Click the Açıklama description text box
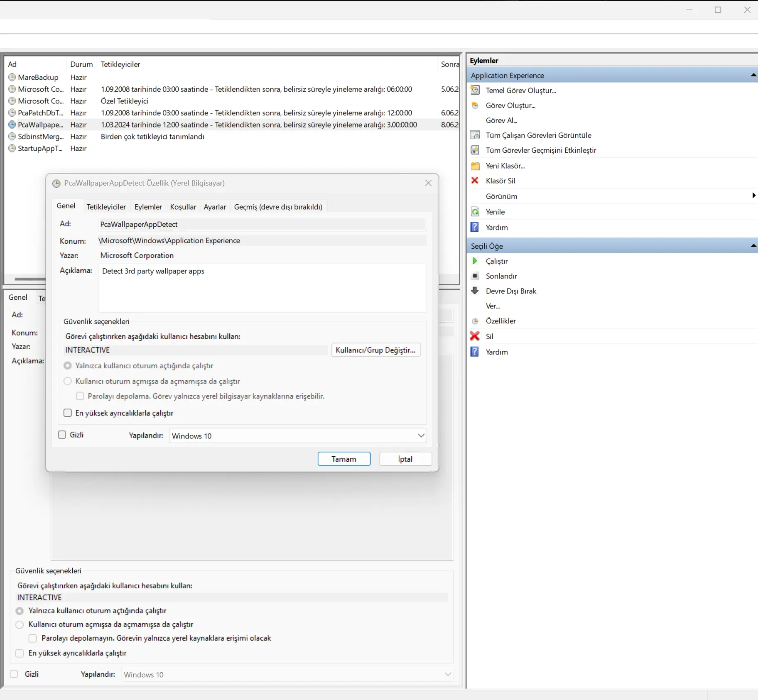The width and height of the screenshot is (758, 700). 262,288
